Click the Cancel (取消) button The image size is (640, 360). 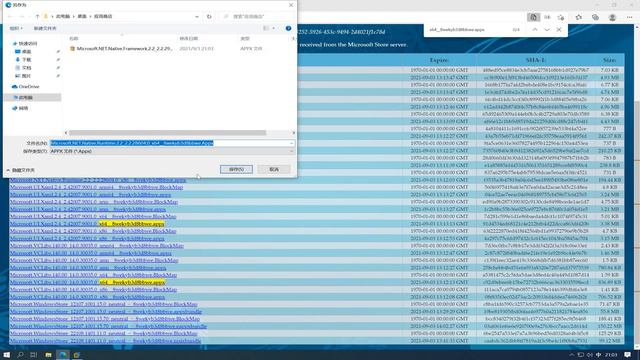(x=274, y=169)
